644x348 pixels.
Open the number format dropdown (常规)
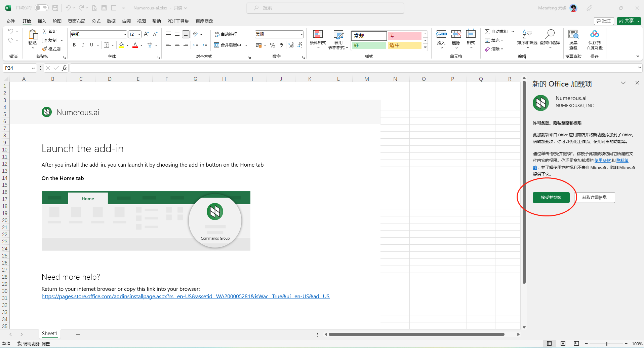point(301,34)
